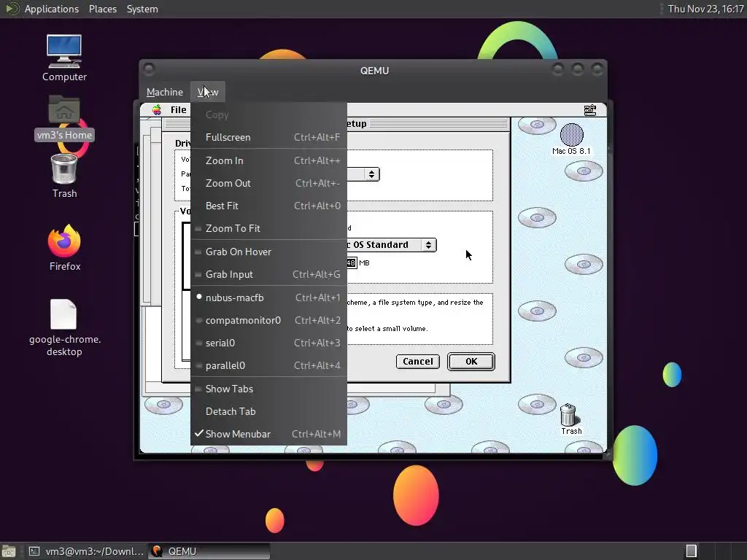Toggle Grab On Hover option
Screen dimensions: 747x560
click(x=268, y=252)
